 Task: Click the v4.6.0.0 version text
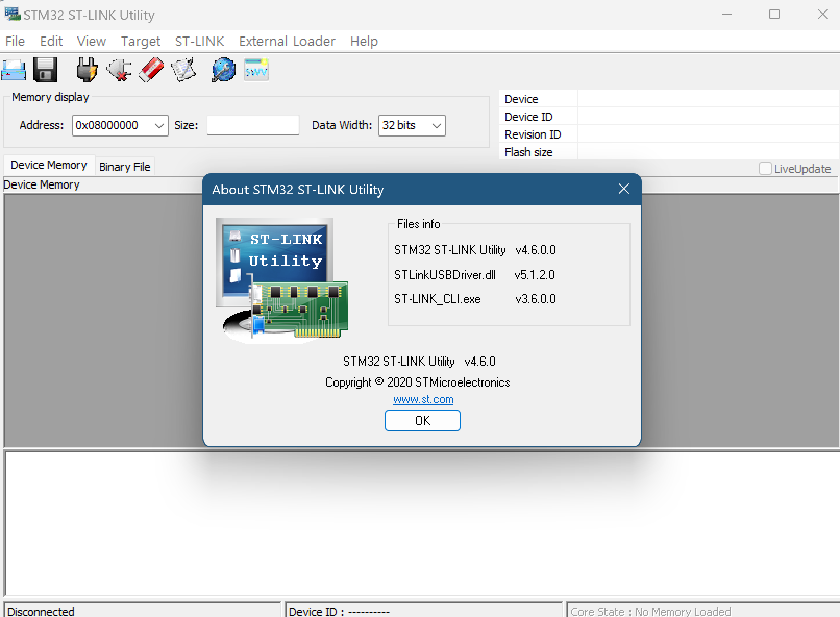(x=536, y=250)
